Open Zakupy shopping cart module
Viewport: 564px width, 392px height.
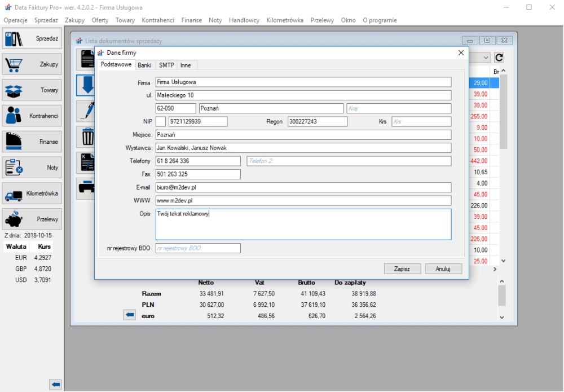[32, 64]
